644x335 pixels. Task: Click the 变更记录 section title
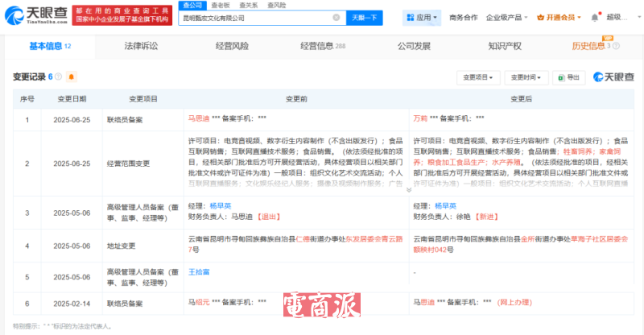(x=29, y=77)
